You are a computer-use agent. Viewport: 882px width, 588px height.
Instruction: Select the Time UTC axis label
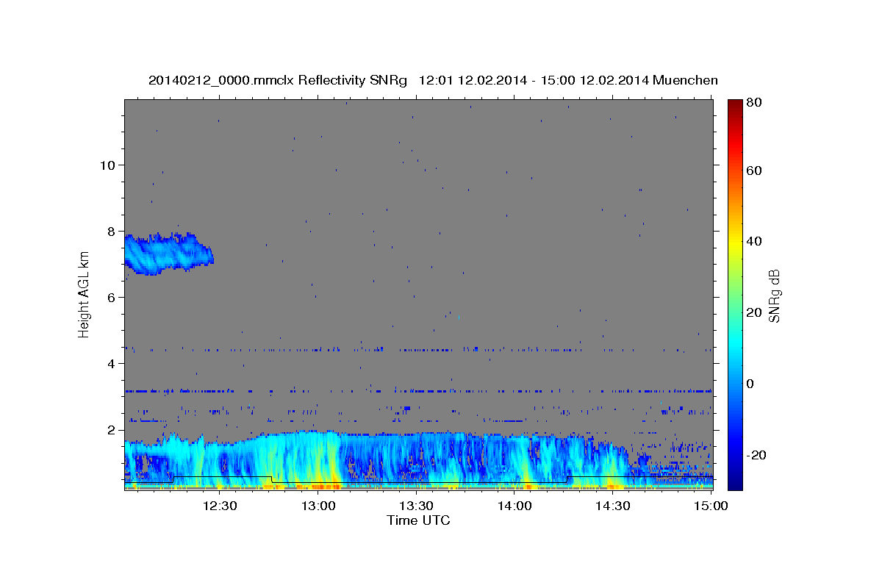click(x=418, y=520)
